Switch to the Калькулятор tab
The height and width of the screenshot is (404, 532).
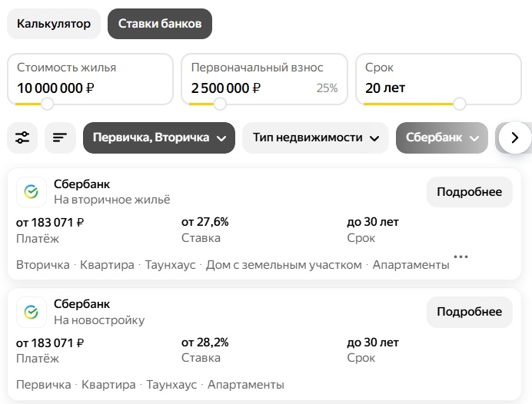click(54, 24)
